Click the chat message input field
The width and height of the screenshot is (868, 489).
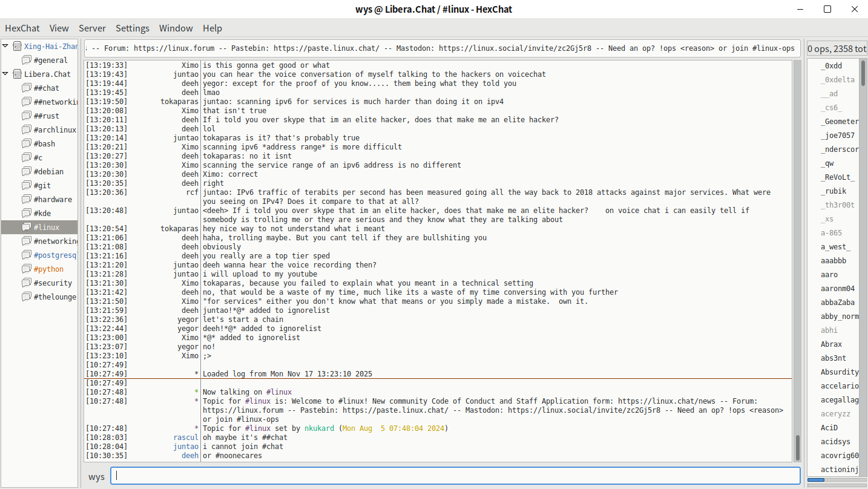[x=455, y=476]
